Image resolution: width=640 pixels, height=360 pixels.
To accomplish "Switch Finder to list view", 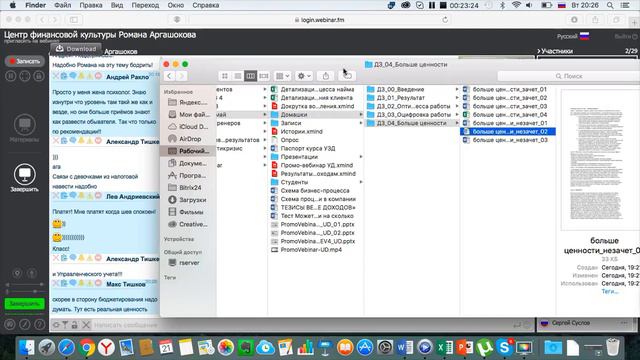I will (x=238, y=76).
